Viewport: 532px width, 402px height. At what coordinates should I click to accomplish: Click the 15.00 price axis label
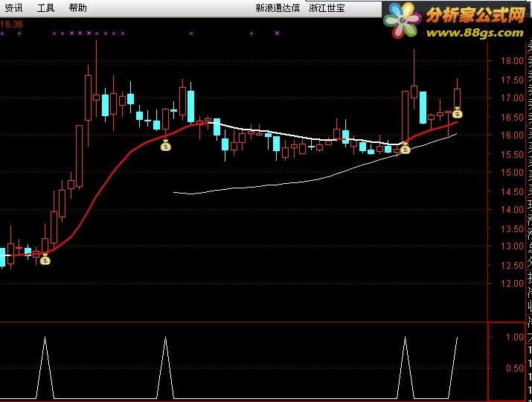click(513, 173)
